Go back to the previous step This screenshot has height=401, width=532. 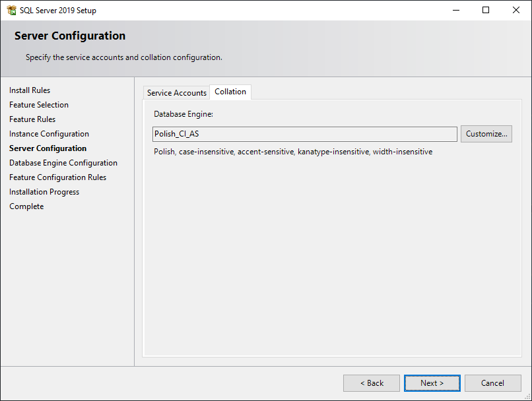(372, 383)
